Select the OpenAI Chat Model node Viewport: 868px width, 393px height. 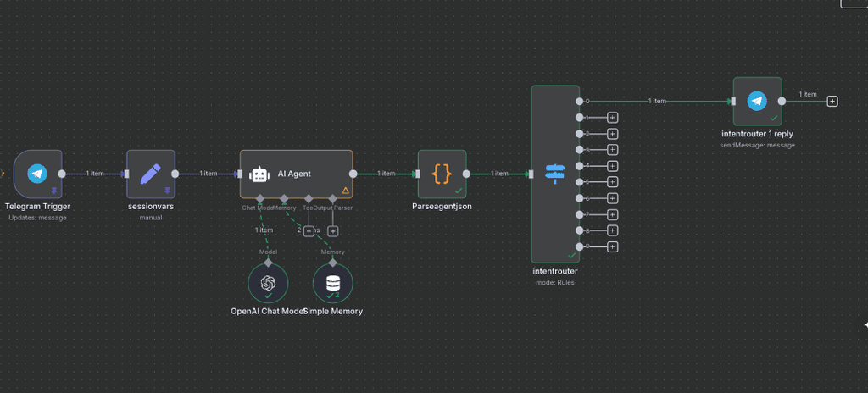pos(268,283)
